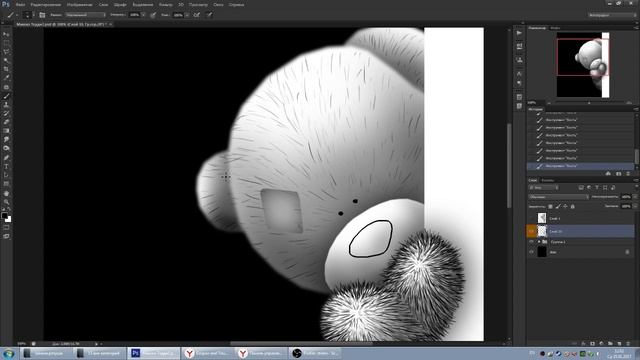Create snapshot with History panel camera icon

(618, 174)
